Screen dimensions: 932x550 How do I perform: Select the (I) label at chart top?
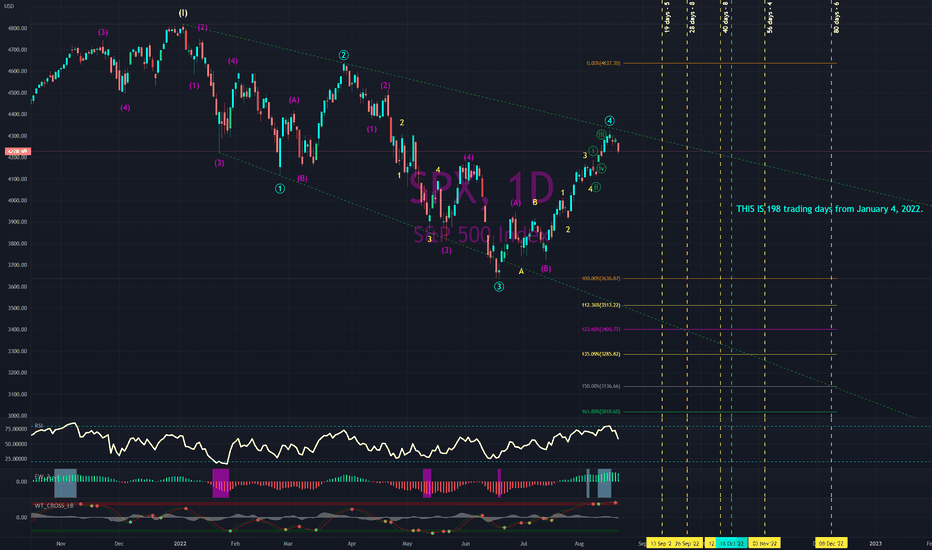183,13
